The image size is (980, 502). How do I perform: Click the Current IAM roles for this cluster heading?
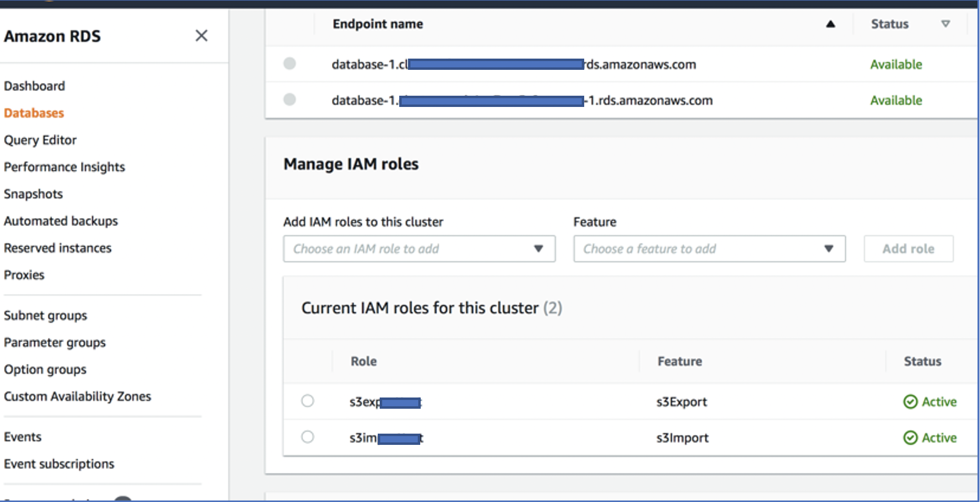tap(432, 308)
